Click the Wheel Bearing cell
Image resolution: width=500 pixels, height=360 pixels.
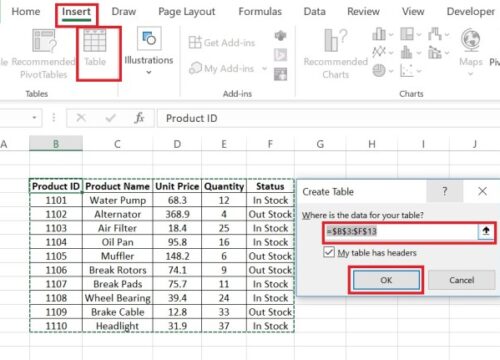pos(117,298)
